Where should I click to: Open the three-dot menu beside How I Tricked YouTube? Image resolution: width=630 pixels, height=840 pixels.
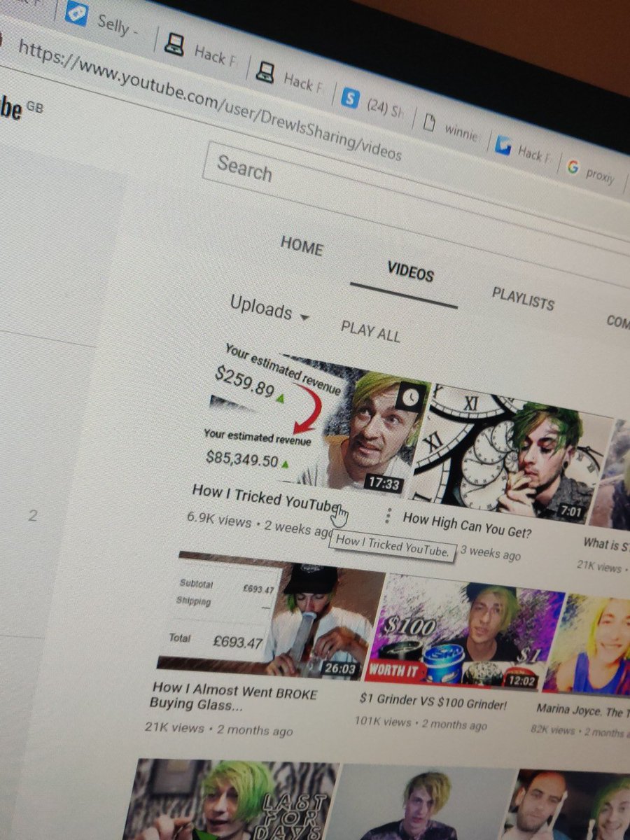tap(387, 516)
